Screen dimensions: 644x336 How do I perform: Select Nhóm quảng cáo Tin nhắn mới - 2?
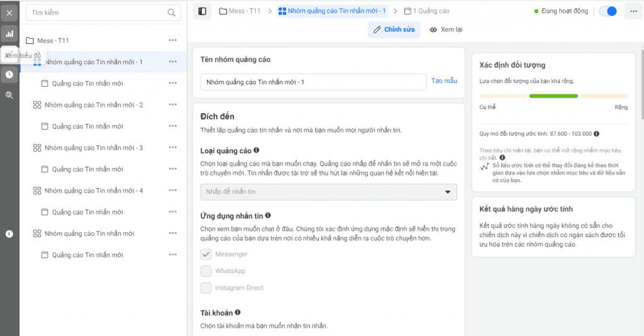click(x=93, y=104)
